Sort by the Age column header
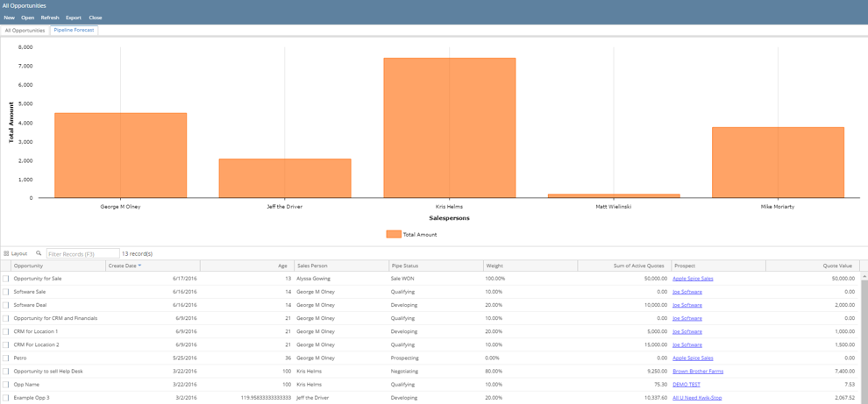The height and width of the screenshot is (404, 868). point(246,266)
